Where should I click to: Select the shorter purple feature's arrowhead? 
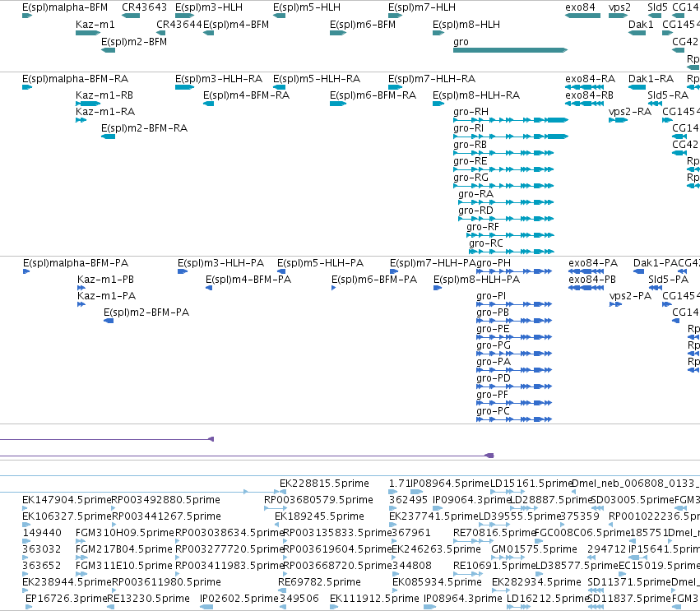(211, 439)
